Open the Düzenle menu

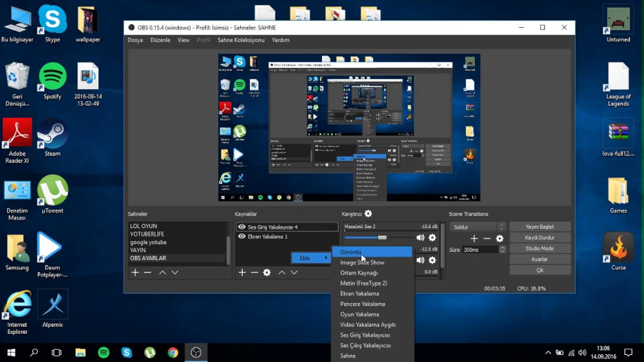pos(160,40)
